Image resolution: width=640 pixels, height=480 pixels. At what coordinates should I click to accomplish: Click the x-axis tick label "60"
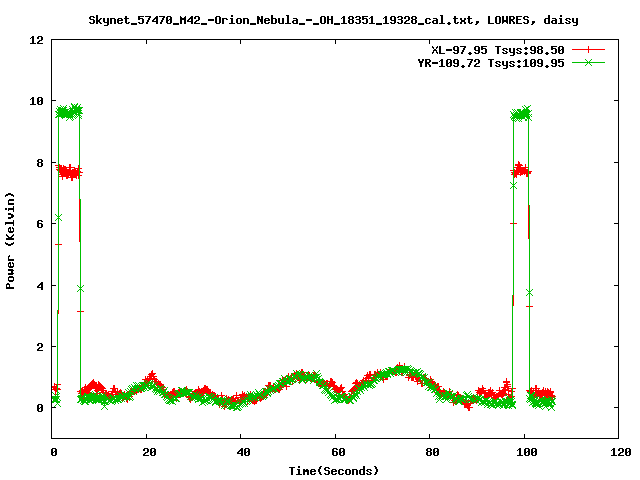point(338,452)
